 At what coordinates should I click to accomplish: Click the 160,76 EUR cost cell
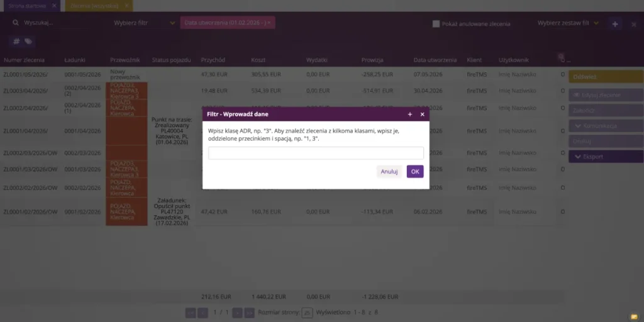266,212
